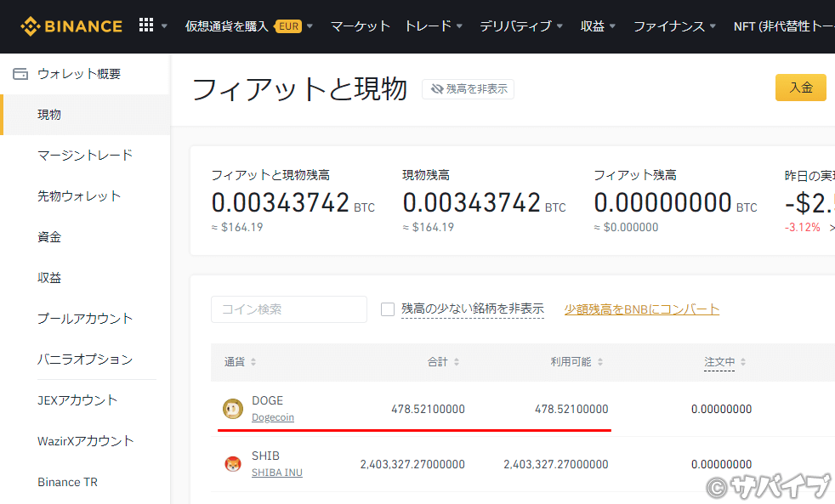Click the 入金 deposit button
The image size is (835, 504).
point(801,88)
